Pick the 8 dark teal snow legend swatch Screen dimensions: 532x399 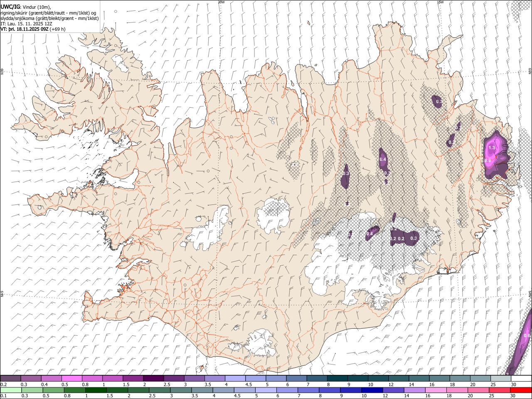(337, 378)
